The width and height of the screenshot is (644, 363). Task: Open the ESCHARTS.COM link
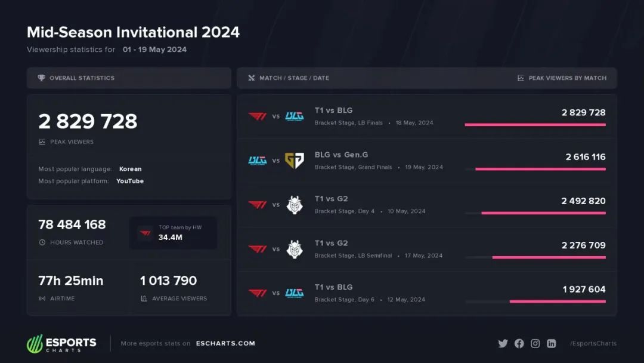(225, 343)
